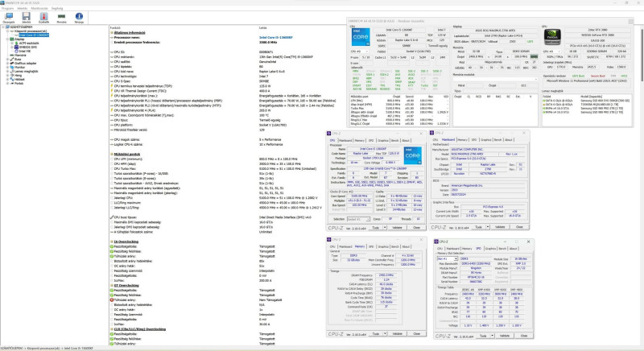Select the Portok tree node
This screenshot has width=644, height=351.
[x=19, y=84]
